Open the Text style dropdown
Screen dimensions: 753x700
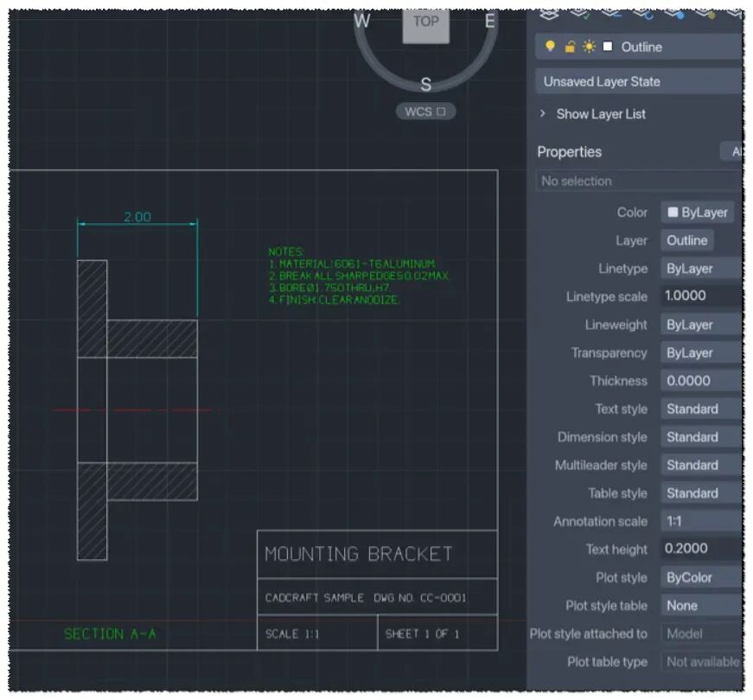point(701,409)
